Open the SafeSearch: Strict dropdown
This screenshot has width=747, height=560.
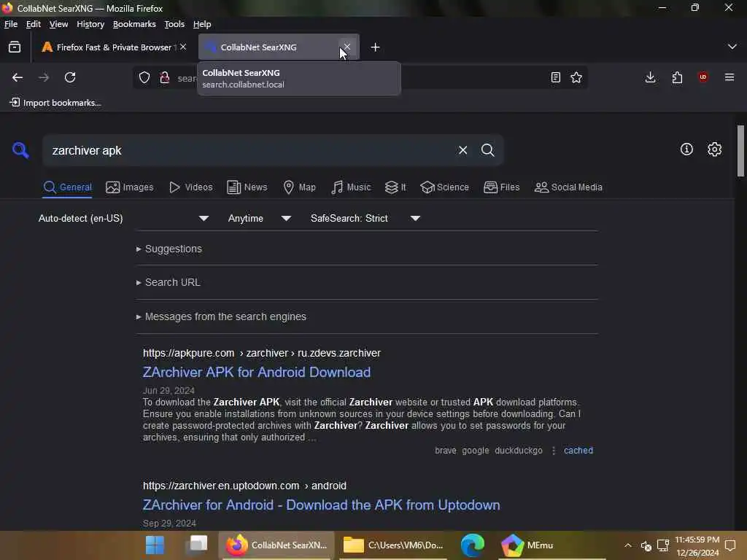click(x=365, y=218)
